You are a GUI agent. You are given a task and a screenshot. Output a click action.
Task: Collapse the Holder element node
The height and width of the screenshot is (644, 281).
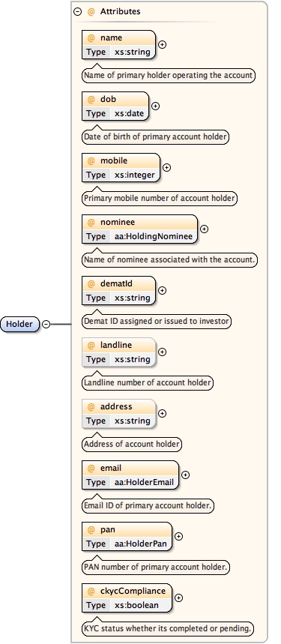(x=46, y=324)
